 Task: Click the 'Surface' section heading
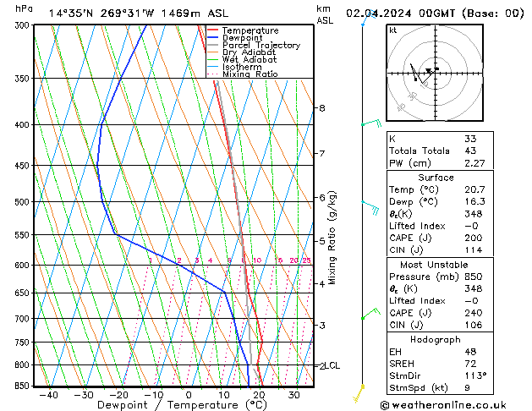436,178
